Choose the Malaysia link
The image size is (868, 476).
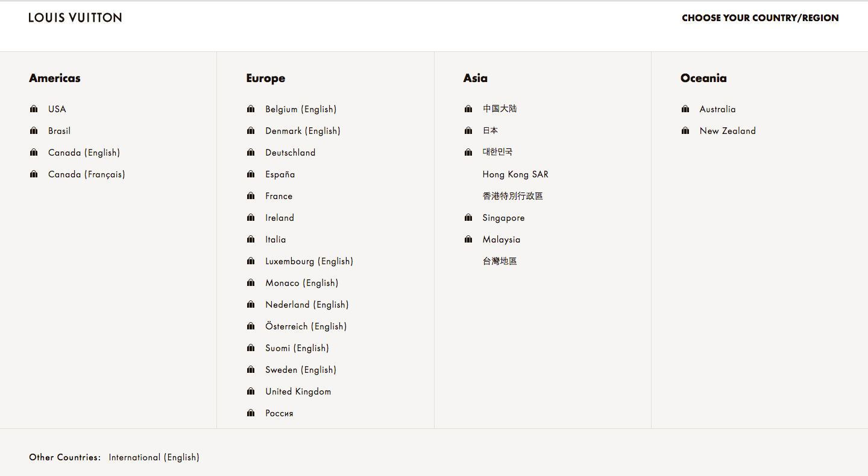coord(502,240)
